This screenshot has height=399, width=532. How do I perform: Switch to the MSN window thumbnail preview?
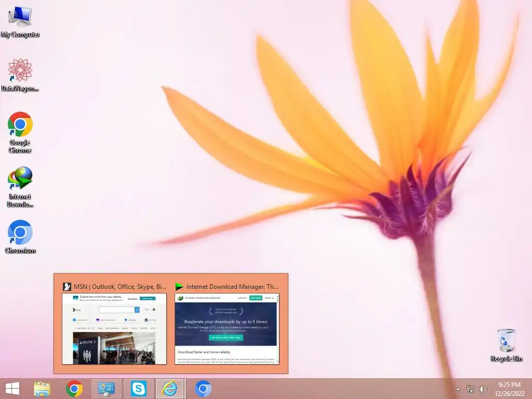(114, 329)
